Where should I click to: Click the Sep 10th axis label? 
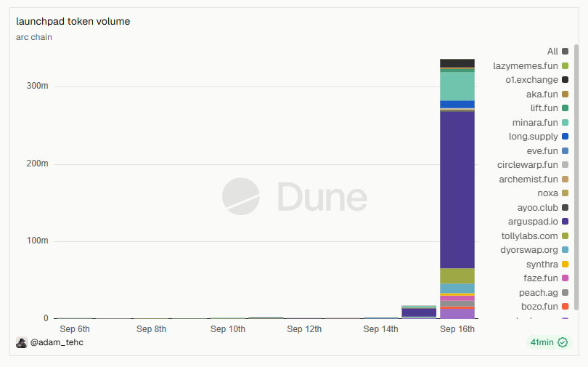pos(228,329)
